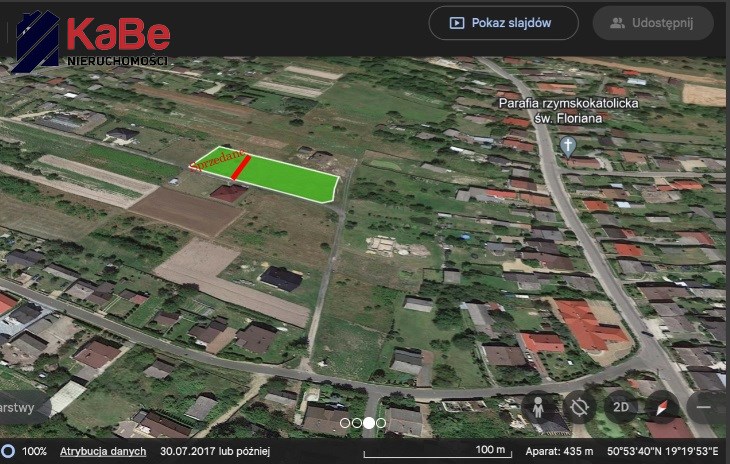This screenshot has height=464, width=730.
Task: Select the second slideshow dot indicator
Action: [x=357, y=423]
